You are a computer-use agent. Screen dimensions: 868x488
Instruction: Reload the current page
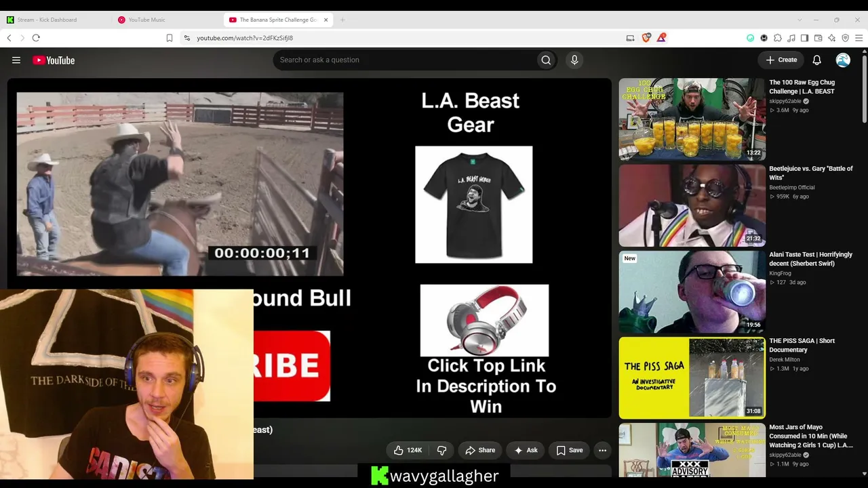[x=36, y=38]
